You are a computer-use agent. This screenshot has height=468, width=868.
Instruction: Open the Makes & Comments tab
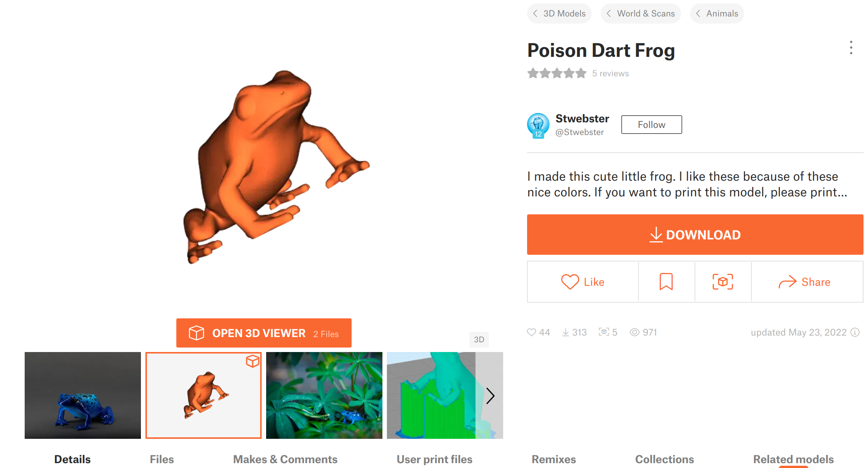[x=285, y=459]
